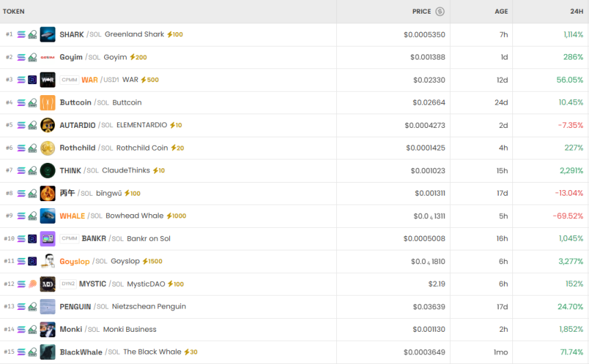This screenshot has width=589, height=364.
Task: Click the PumpSwap DEX icon in Buttcoin row
Action: tap(32, 103)
